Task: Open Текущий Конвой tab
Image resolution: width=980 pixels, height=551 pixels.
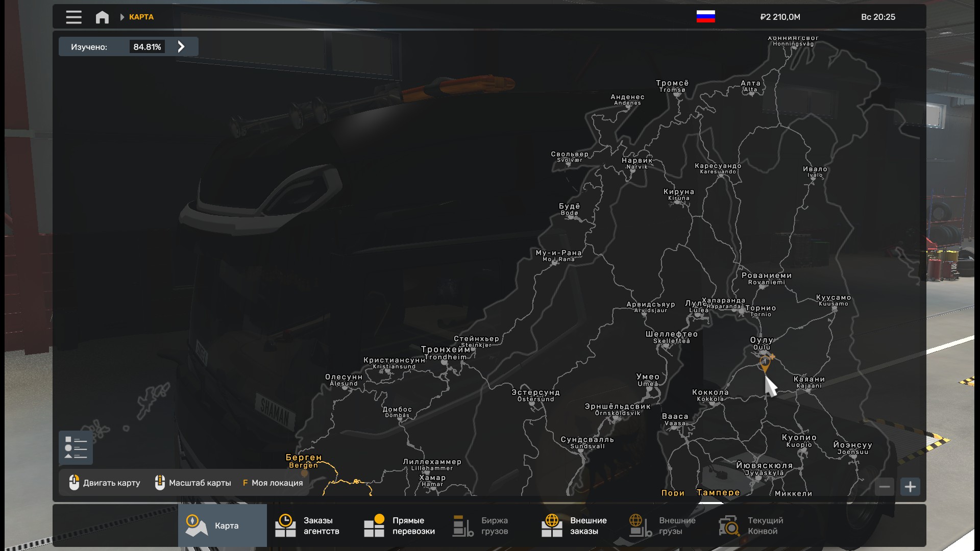Action: pos(755,525)
